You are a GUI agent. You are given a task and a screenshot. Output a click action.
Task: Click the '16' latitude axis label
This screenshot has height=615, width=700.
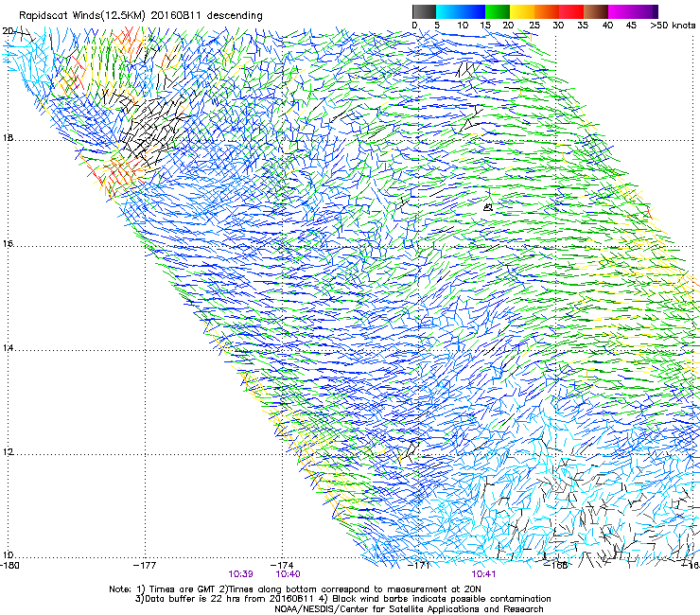point(8,244)
